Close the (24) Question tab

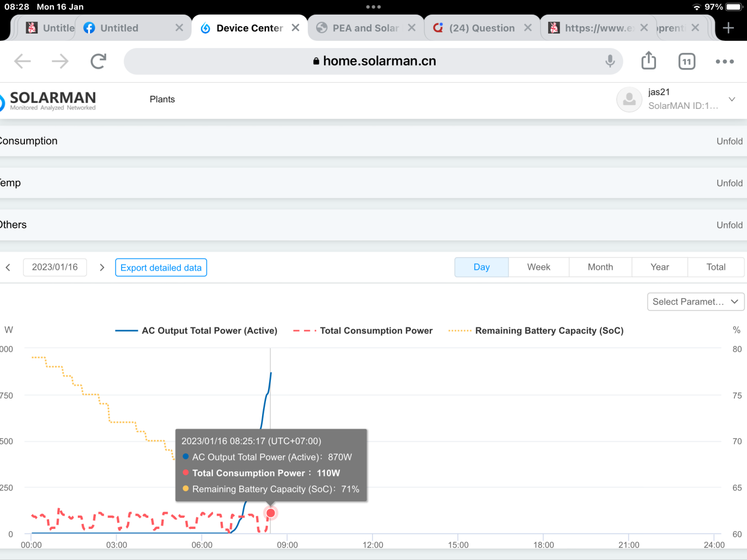pos(528,28)
